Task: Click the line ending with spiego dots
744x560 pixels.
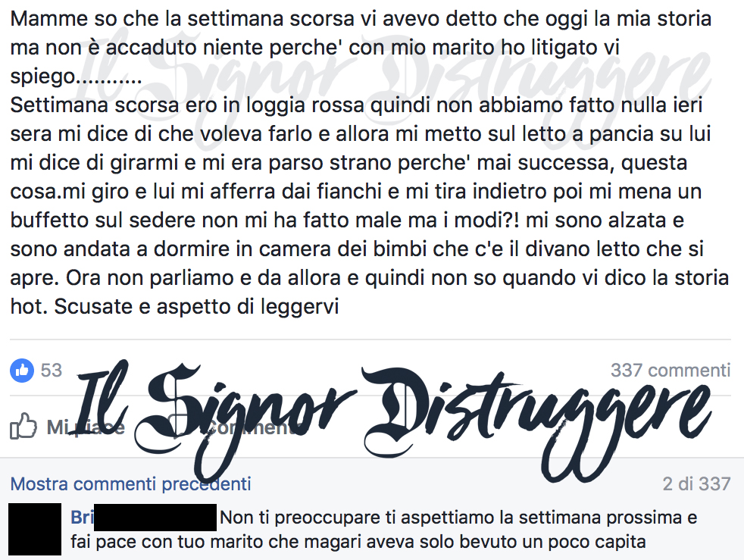Action: point(76,77)
